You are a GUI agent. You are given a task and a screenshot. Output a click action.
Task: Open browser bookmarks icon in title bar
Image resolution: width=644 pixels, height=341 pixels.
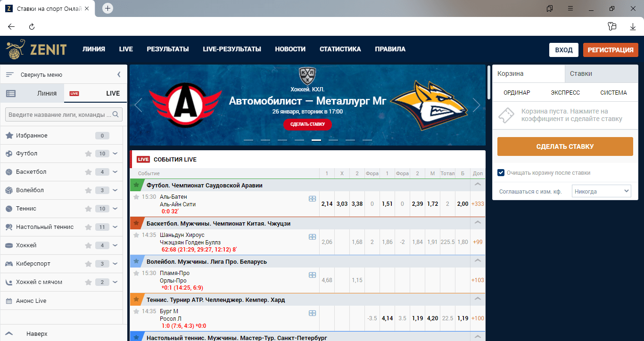tap(550, 8)
